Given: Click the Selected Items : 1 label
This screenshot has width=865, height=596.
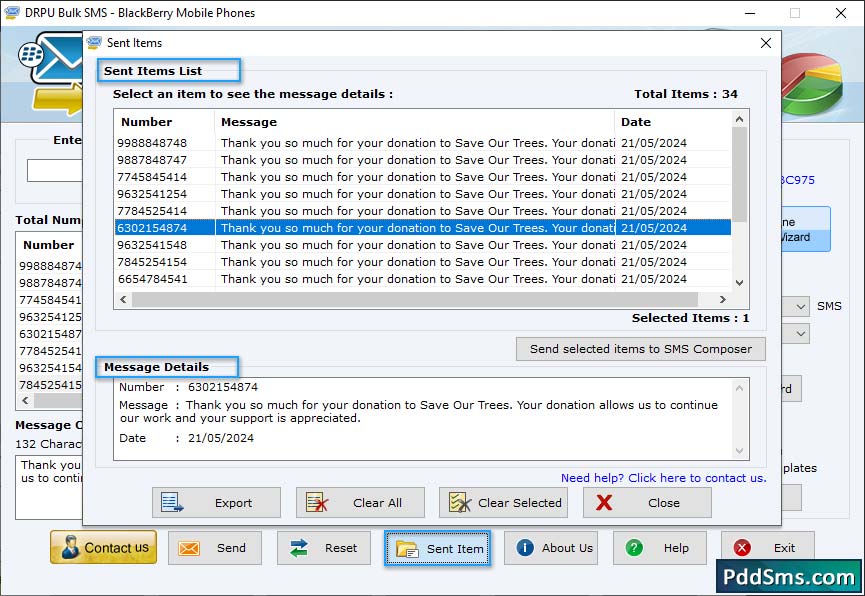Looking at the screenshot, I should coord(690,318).
